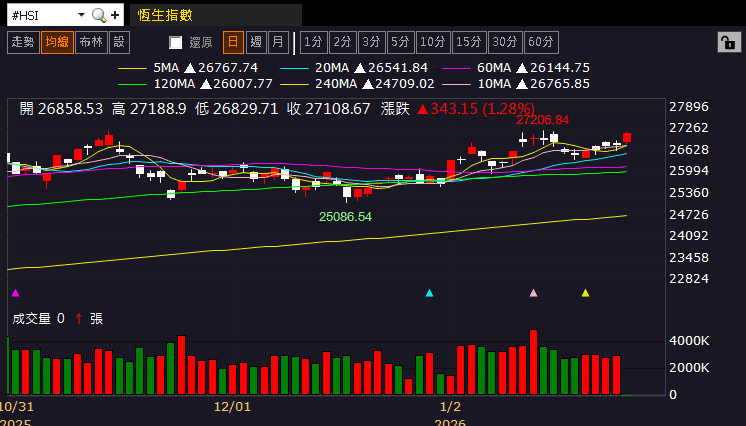This screenshot has width=746, height=426.
Task: Open the symbol search magnifier icon
Action: 99,15
